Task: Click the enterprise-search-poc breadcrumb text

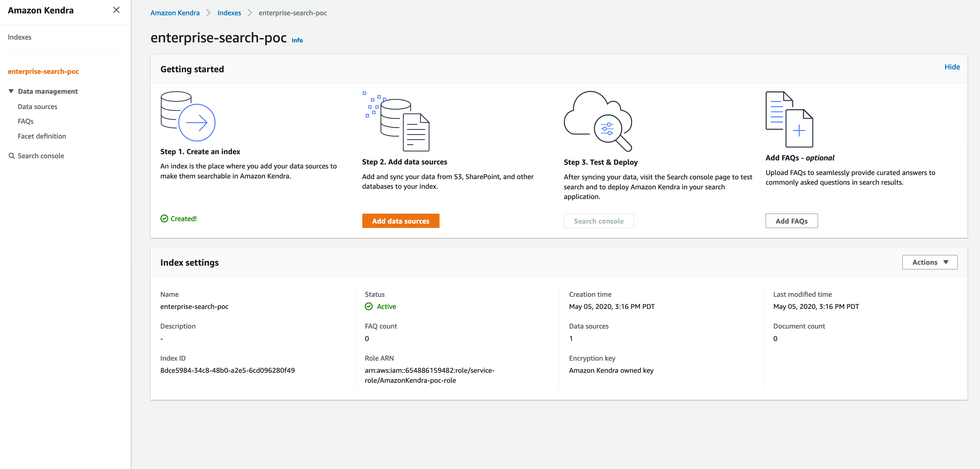Action: point(293,12)
